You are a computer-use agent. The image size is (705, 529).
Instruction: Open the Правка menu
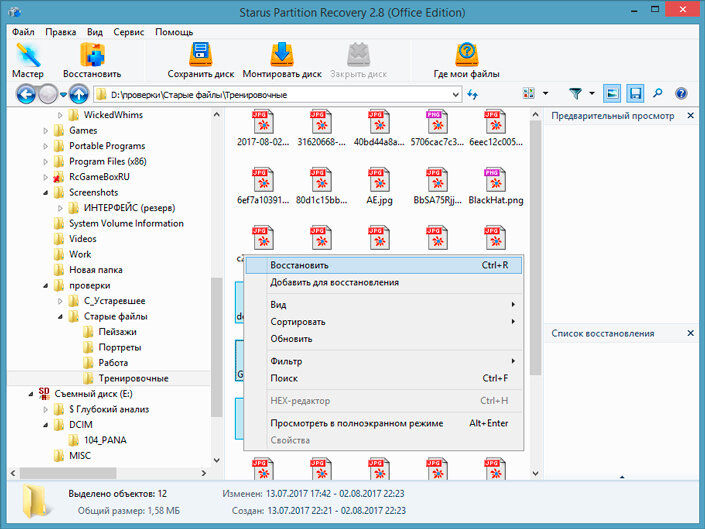pyautogui.click(x=60, y=32)
